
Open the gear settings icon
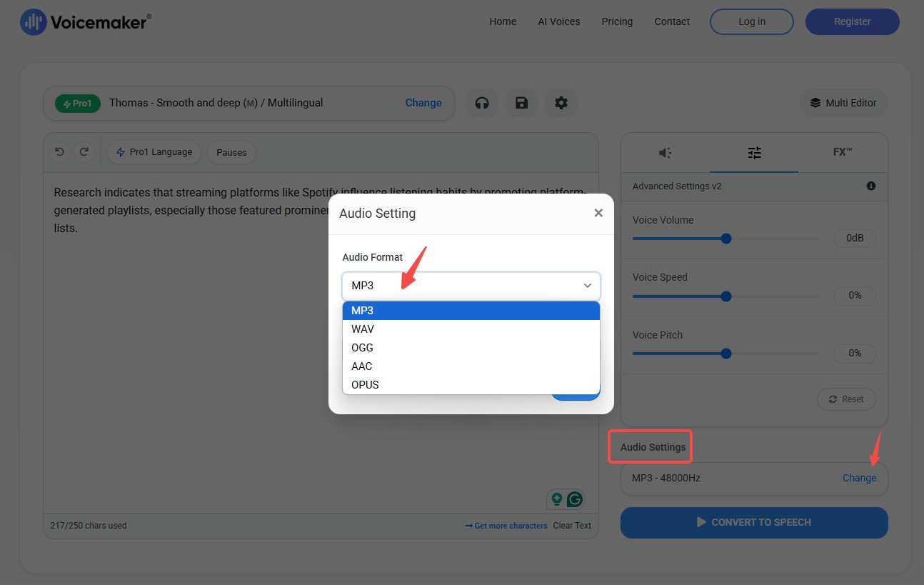click(x=561, y=103)
